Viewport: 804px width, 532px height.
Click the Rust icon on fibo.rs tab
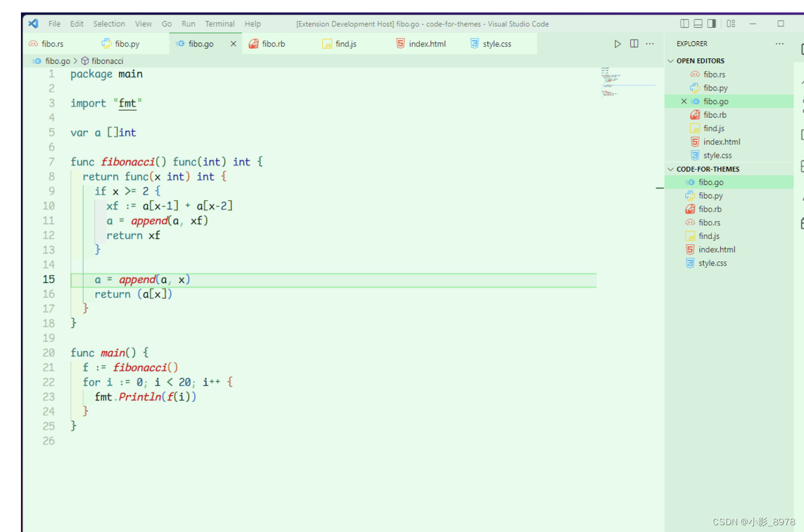click(33, 43)
